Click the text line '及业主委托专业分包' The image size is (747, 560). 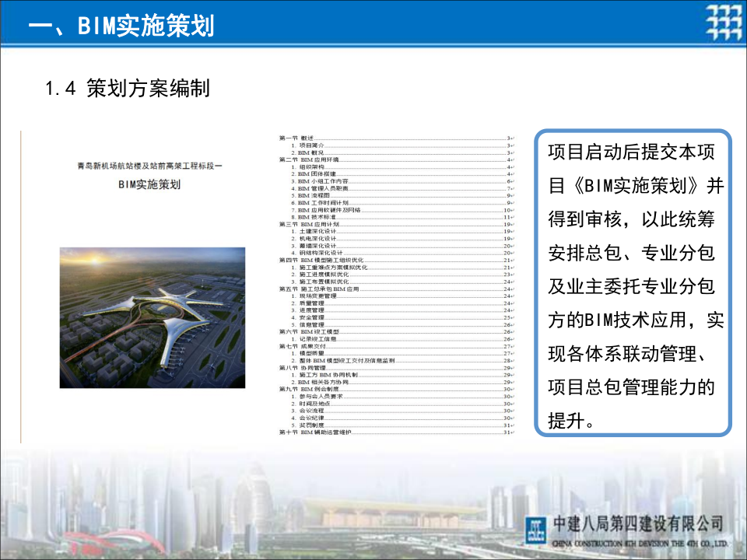point(632,286)
